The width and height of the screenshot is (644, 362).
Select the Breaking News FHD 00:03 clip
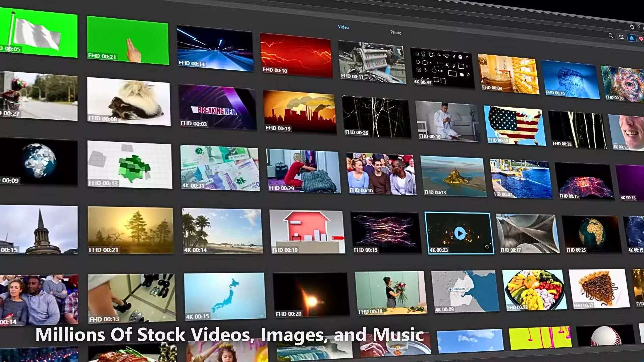pyautogui.click(x=217, y=107)
